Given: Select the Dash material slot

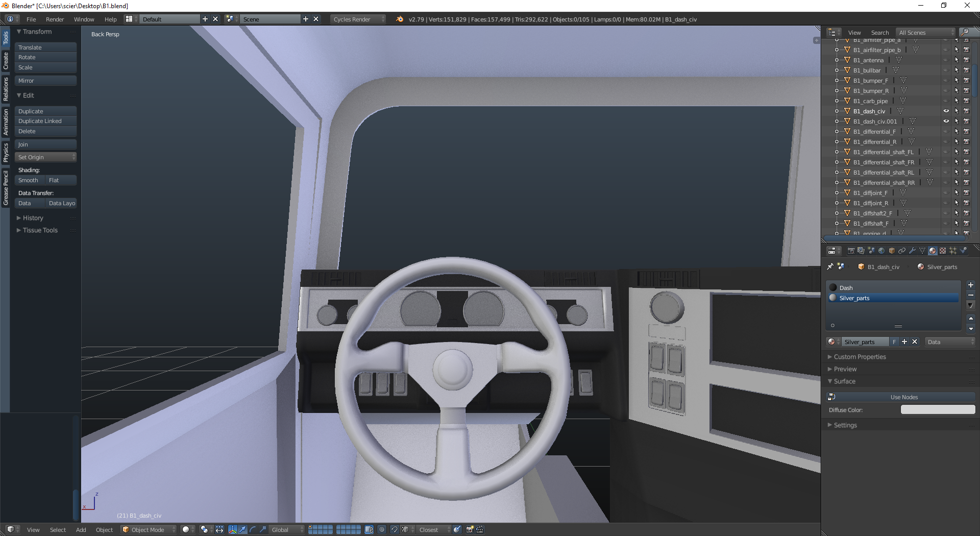Looking at the screenshot, I should (893, 287).
